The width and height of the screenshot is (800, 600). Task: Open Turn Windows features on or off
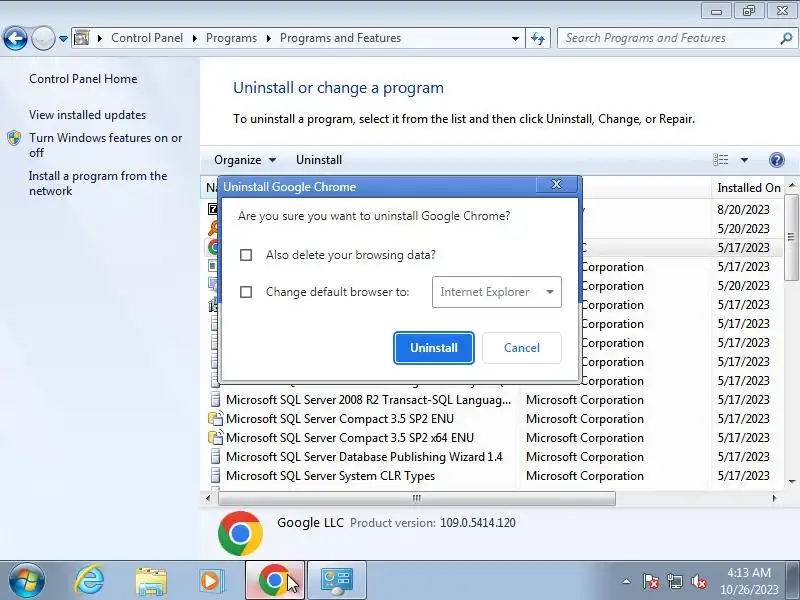tap(105, 145)
